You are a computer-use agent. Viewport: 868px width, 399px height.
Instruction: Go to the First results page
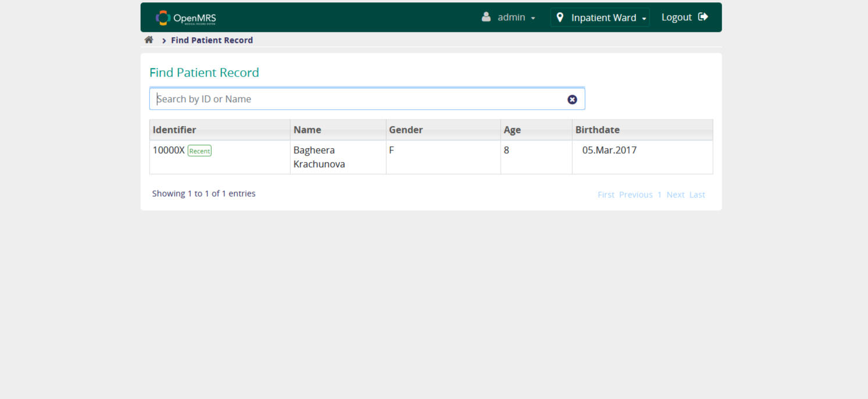606,195
